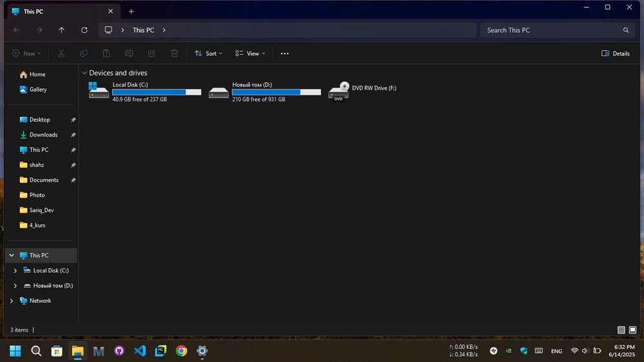Click the search magnifier icon
644x362 pixels.
pos(626,30)
